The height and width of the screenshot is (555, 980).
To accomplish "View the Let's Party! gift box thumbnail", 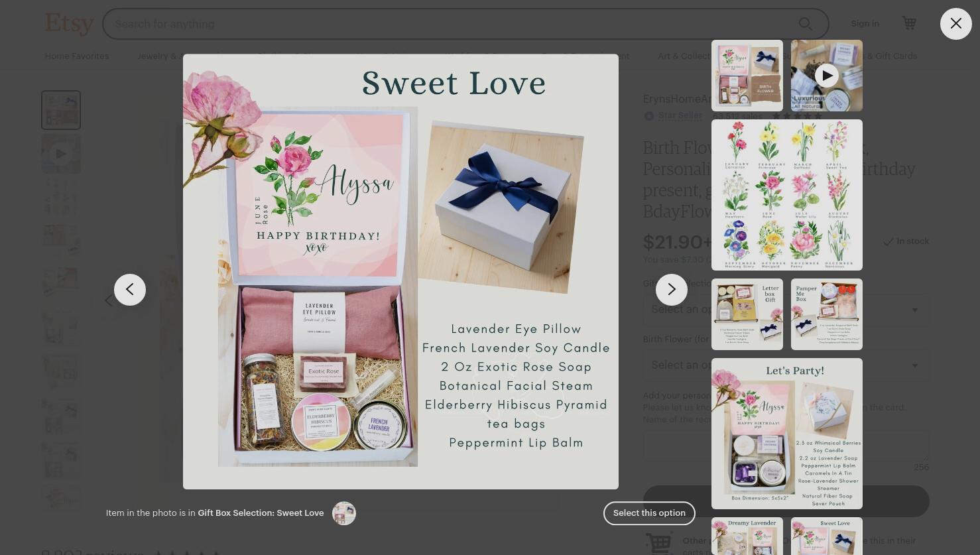I will [787, 434].
